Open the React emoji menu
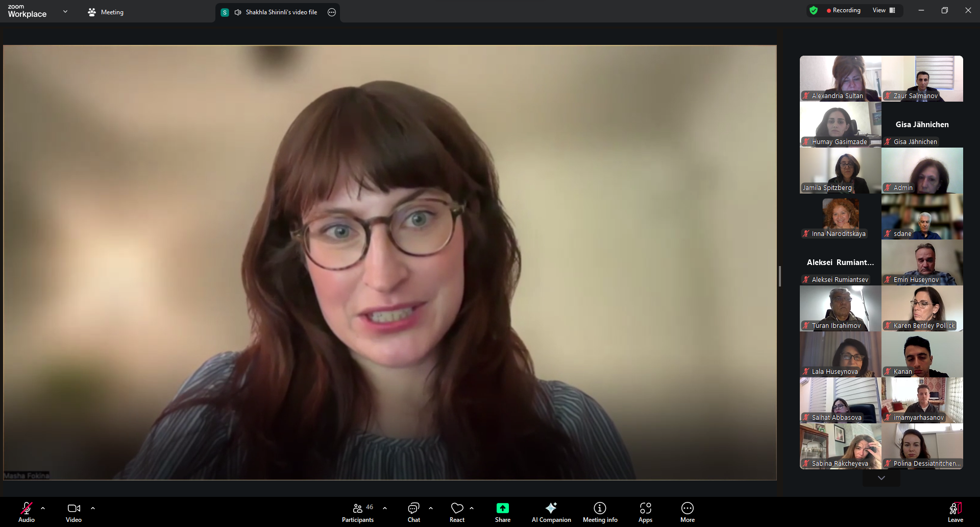The image size is (980, 527). [x=457, y=512]
